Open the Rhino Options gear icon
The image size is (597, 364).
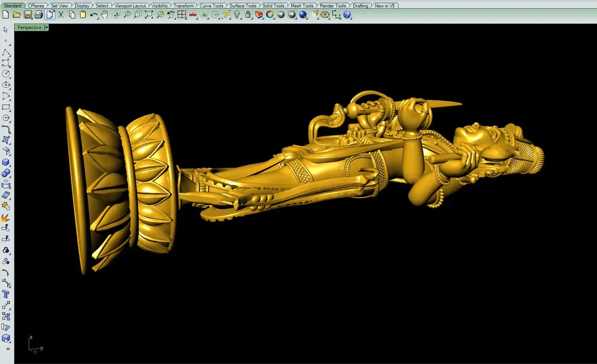tap(325, 15)
